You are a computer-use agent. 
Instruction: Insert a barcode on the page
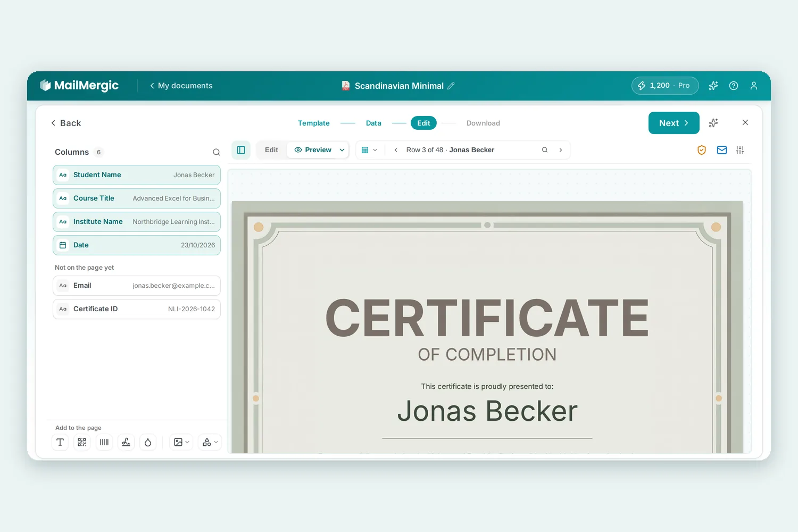point(104,442)
